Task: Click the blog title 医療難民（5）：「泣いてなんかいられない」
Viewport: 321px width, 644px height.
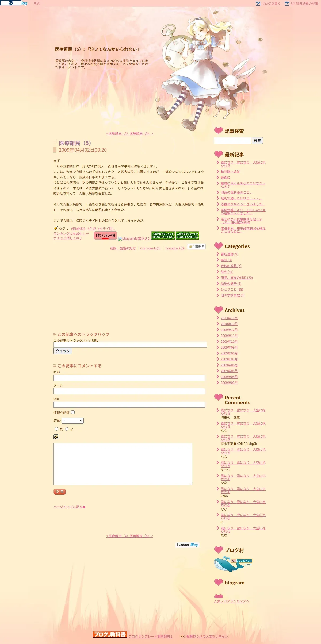Action: tap(98, 49)
